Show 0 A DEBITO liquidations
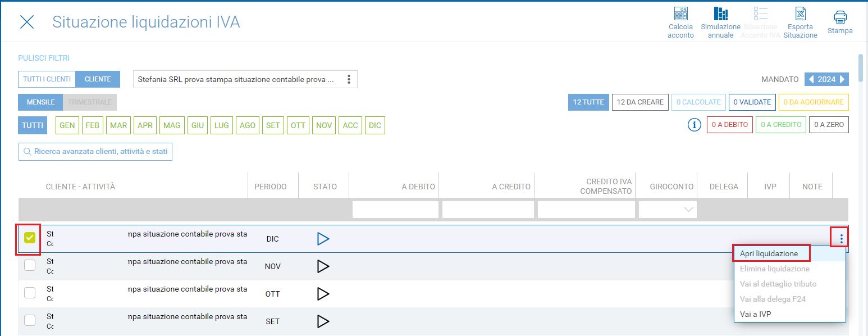This screenshot has width=868, height=336. tap(730, 125)
